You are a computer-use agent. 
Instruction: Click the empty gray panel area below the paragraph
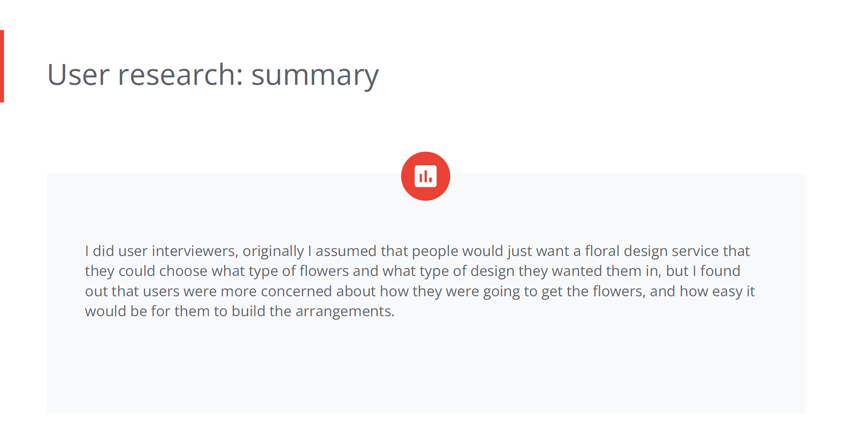pyautogui.click(x=425, y=366)
